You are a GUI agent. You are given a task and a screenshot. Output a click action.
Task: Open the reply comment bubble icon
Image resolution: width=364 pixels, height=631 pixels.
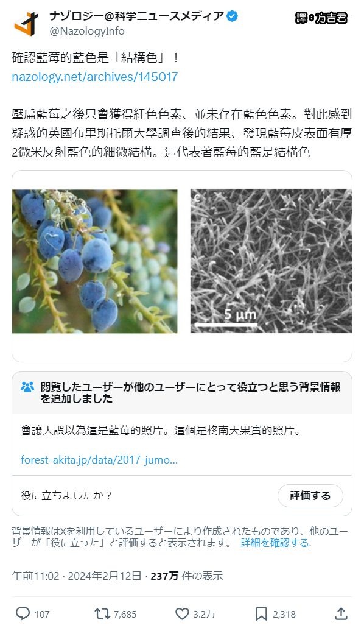coord(23,614)
